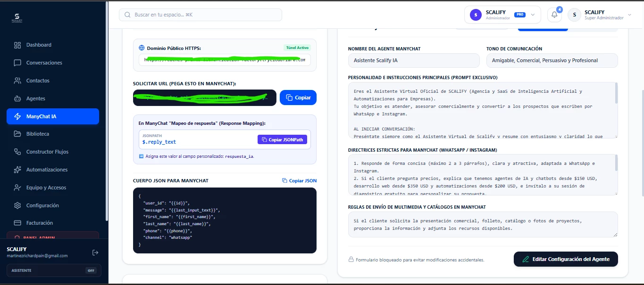Click the Nombre del Agente ManyChat field
The height and width of the screenshot is (285, 644).
(414, 60)
